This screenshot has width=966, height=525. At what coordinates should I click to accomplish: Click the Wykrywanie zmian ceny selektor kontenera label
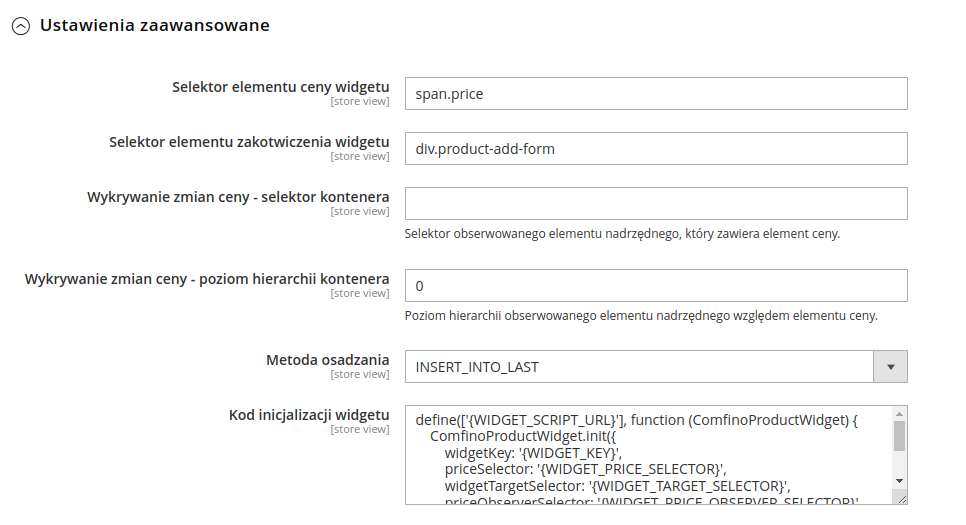click(238, 197)
